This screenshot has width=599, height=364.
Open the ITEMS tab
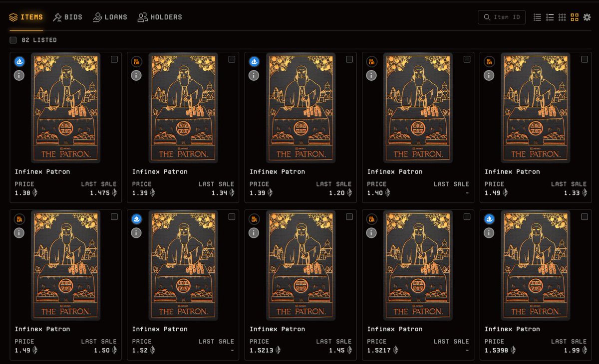pyautogui.click(x=26, y=17)
